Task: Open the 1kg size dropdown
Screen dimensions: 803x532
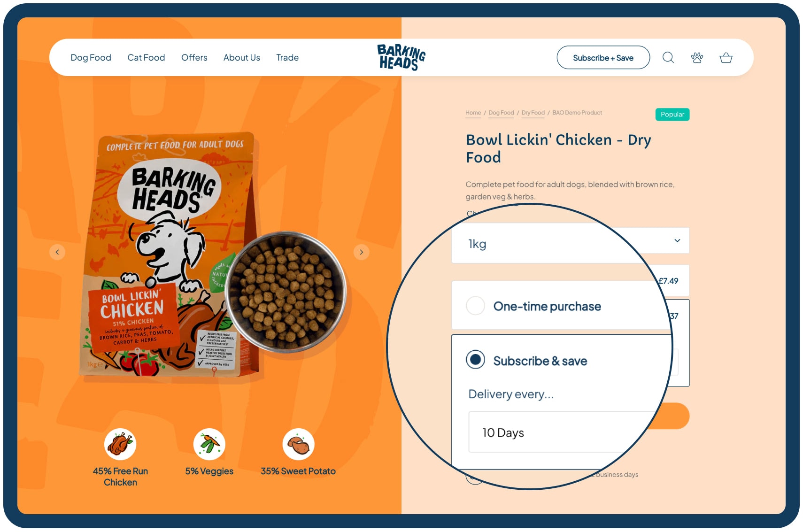Action: [x=570, y=243]
